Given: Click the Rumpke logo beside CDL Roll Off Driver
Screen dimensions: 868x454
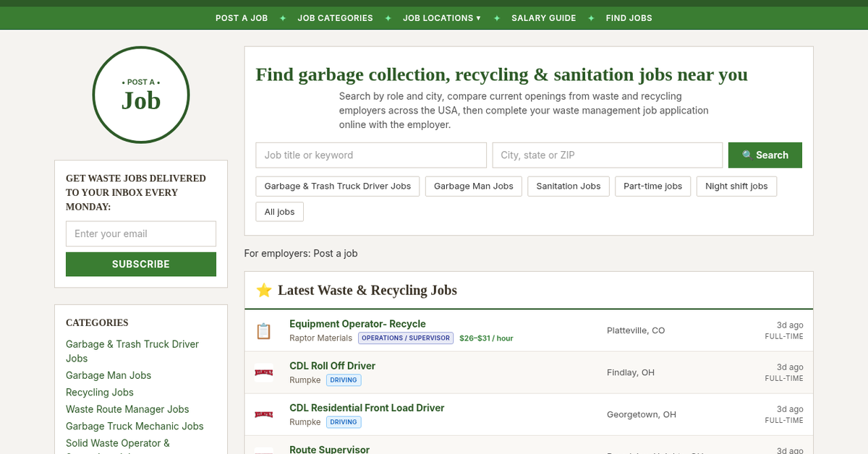Looking at the screenshot, I should click(263, 372).
